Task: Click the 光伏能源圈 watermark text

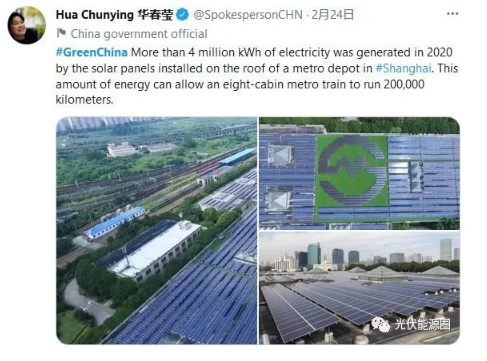Action: pos(422,324)
